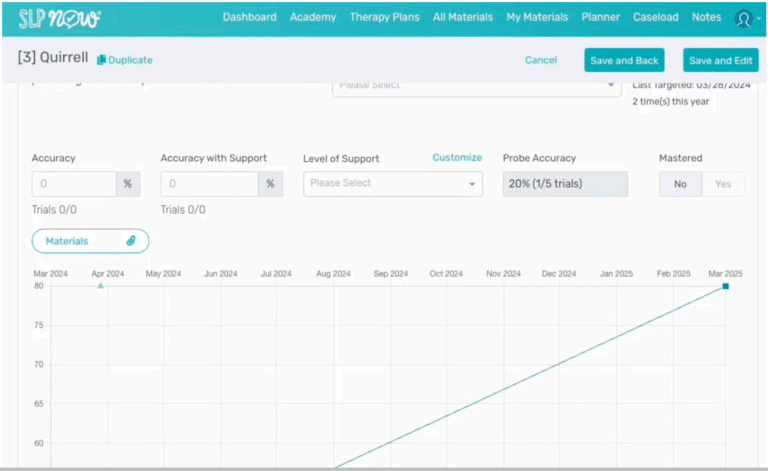The height and width of the screenshot is (471, 768).
Task: Set Mastered to No
Action: (680, 184)
